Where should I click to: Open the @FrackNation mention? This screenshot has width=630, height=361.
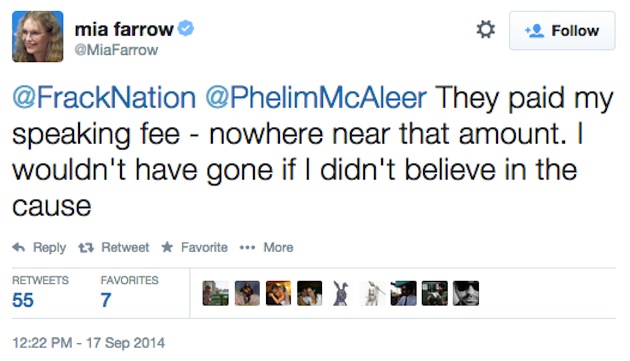pos(104,98)
